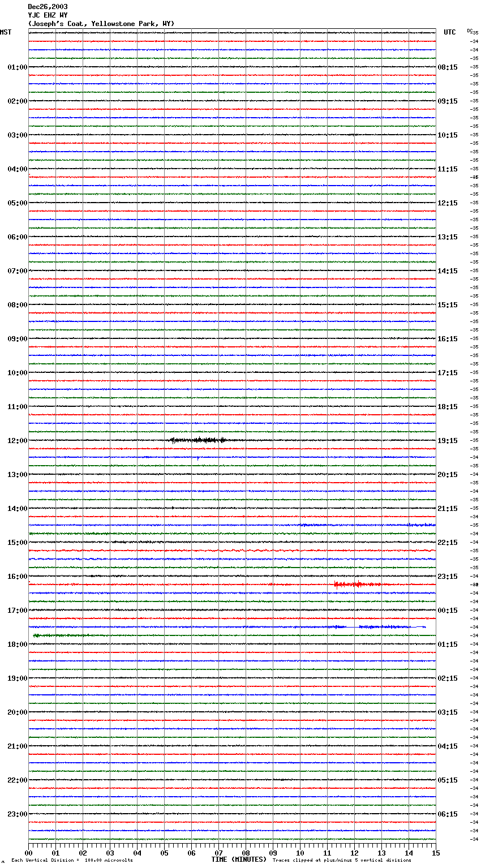Select the 11:00 MST row label
This screenshot has height=868, width=481.
coord(18,407)
